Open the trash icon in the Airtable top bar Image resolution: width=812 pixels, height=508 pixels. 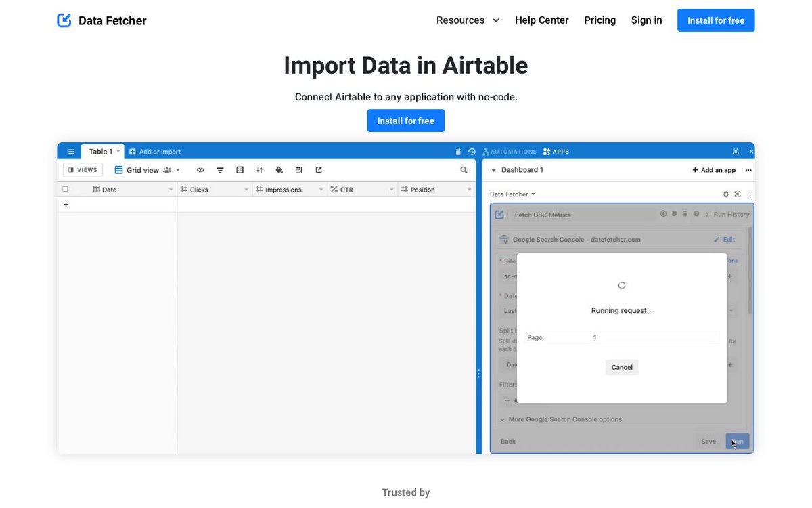pyautogui.click(x=458, y=152)
